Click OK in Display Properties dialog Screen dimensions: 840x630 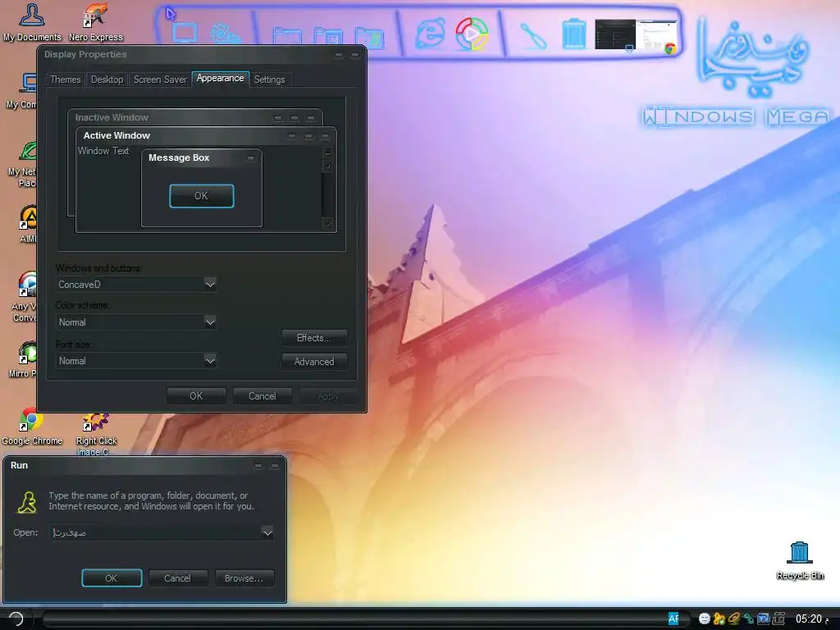tap(196, 396)
